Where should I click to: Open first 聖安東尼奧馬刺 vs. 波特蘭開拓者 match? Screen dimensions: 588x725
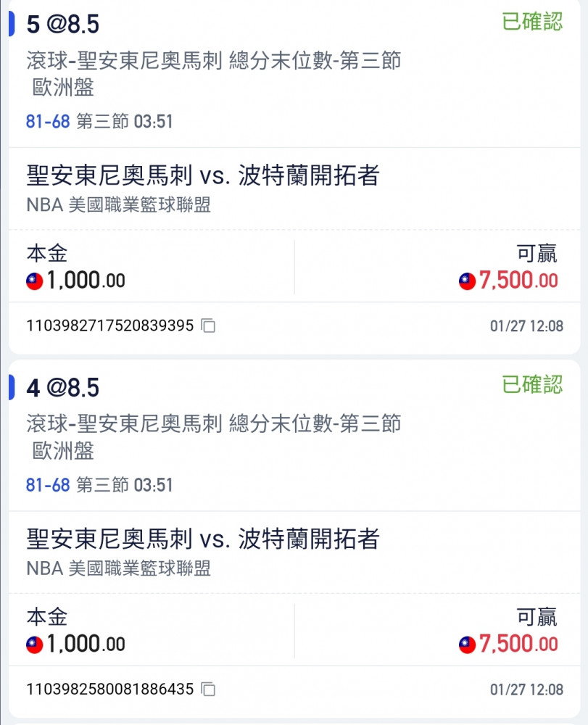tap(203, 175)
